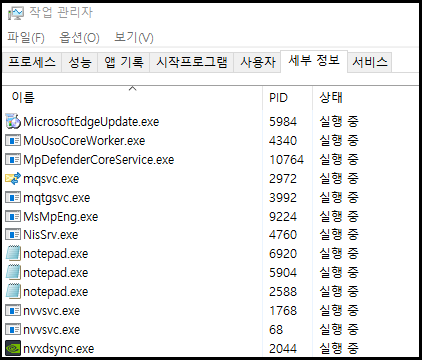Select the MicrosoftEdgeUpdate.exe row name
Viewport: 422px width, 360px height.
tap(91, 122)
